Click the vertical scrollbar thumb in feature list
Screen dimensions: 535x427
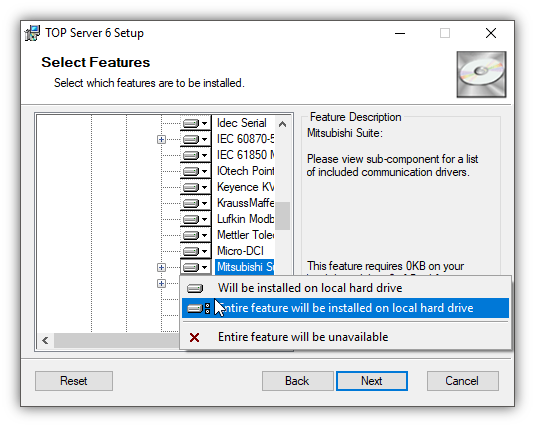[x=283, y=216]
